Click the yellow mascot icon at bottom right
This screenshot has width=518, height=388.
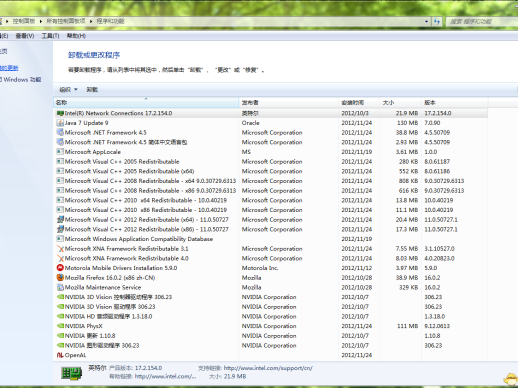point(511,379)
